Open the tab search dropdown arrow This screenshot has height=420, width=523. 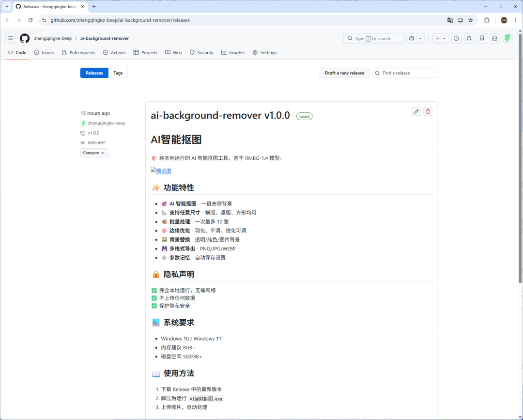coord(7,6)
